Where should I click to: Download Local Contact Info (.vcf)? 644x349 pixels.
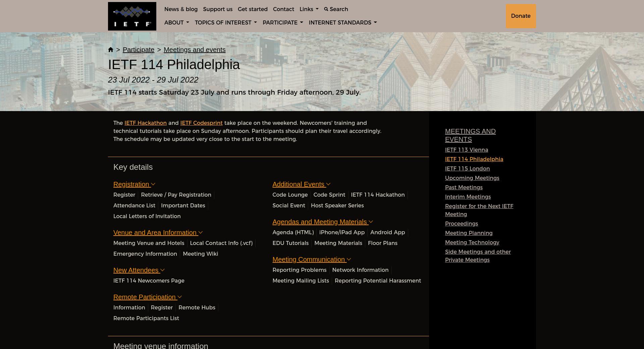221,243
